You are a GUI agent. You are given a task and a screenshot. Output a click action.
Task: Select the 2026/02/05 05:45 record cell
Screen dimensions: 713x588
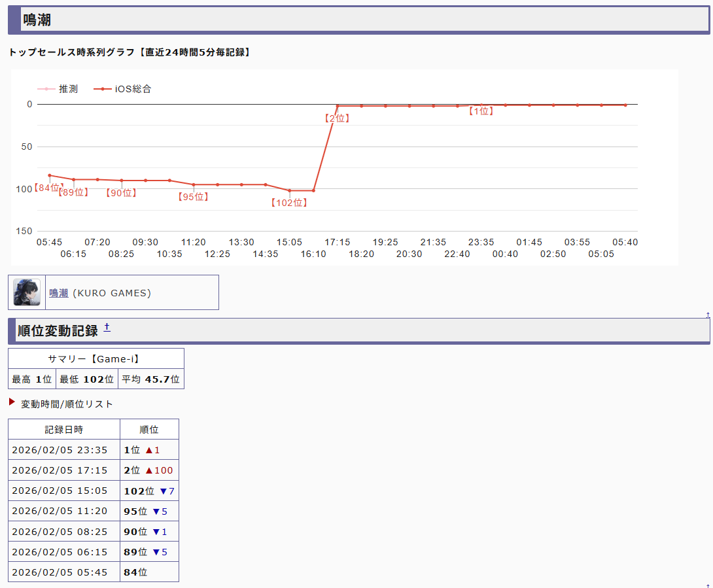click(64, 572)
